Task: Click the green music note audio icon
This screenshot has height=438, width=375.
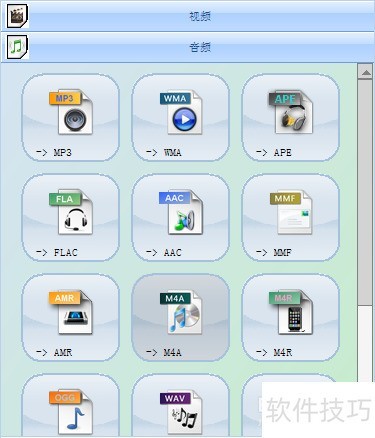Action: click(17, 47)
